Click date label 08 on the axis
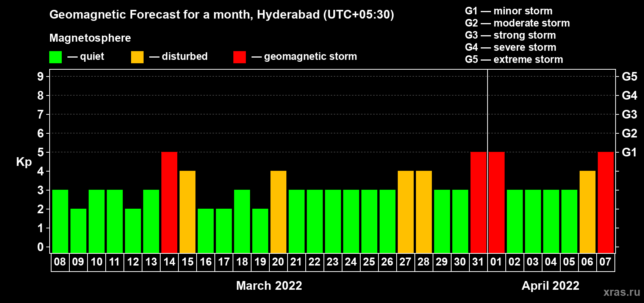The width and height of the screenshot is (644, 303). tap(60, 262)
